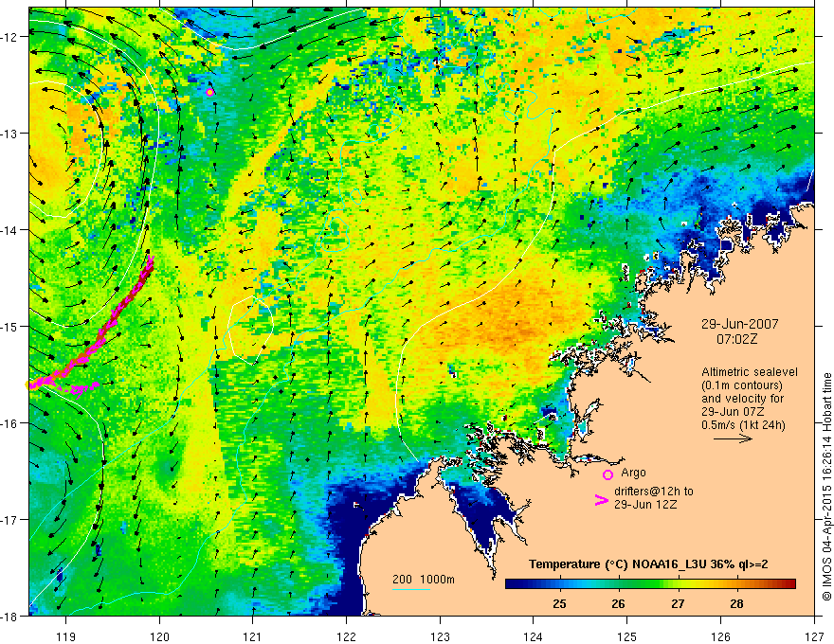The width and height of the screenshot is (834, 644).
Task: Click the 'Argo' legend label
Action: [633, 473]
